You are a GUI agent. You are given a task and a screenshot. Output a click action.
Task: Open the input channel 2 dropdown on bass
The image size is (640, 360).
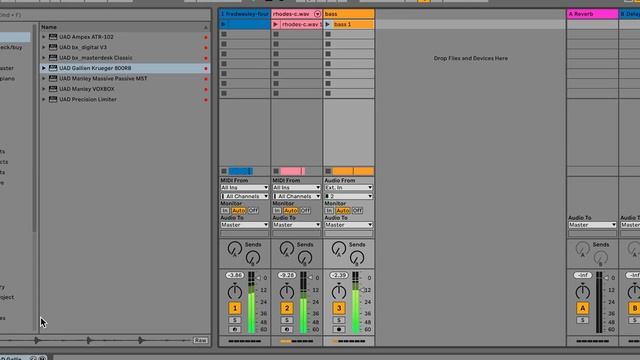point(349,196)
